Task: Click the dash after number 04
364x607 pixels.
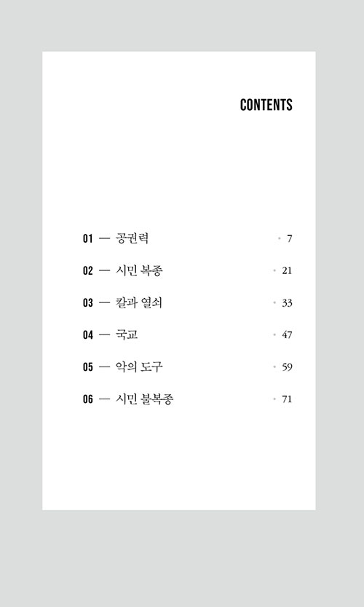Action: 104,335
